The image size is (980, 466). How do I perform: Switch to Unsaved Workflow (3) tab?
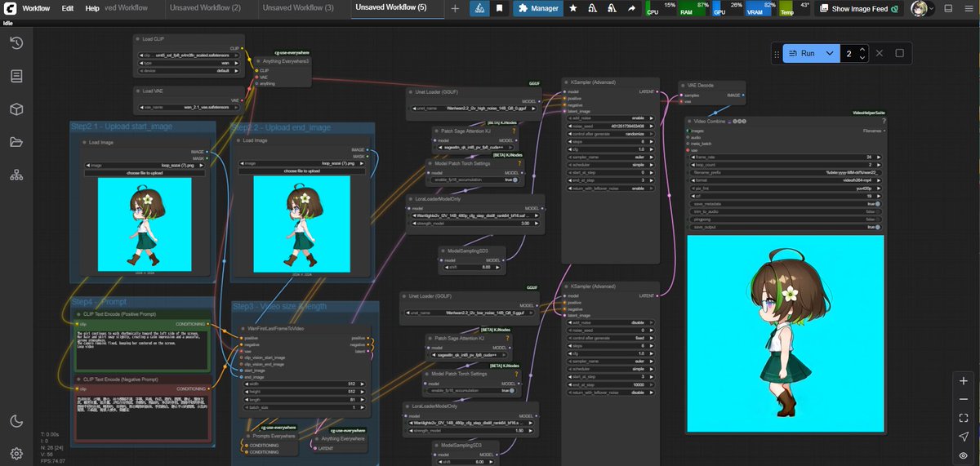298,8
